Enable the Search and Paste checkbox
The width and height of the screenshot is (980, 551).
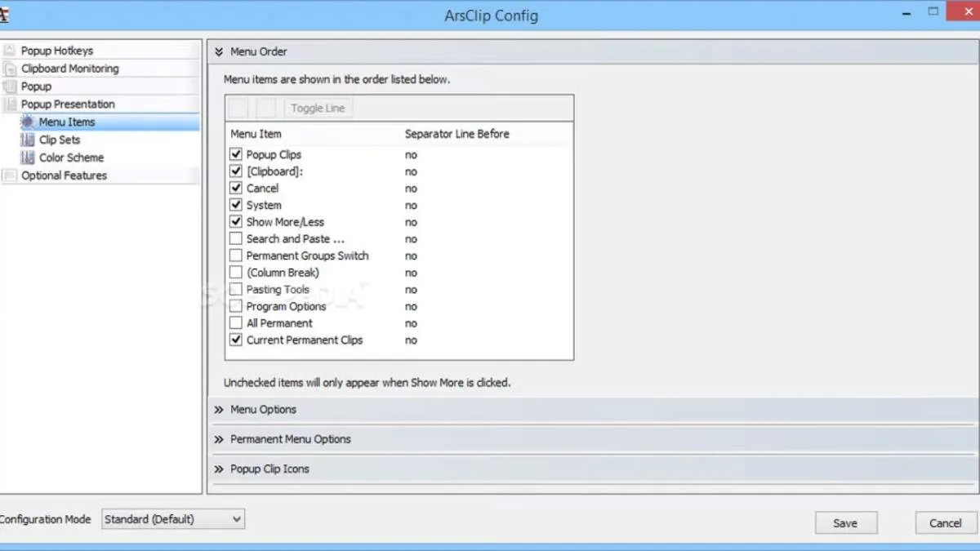point(236,238)
